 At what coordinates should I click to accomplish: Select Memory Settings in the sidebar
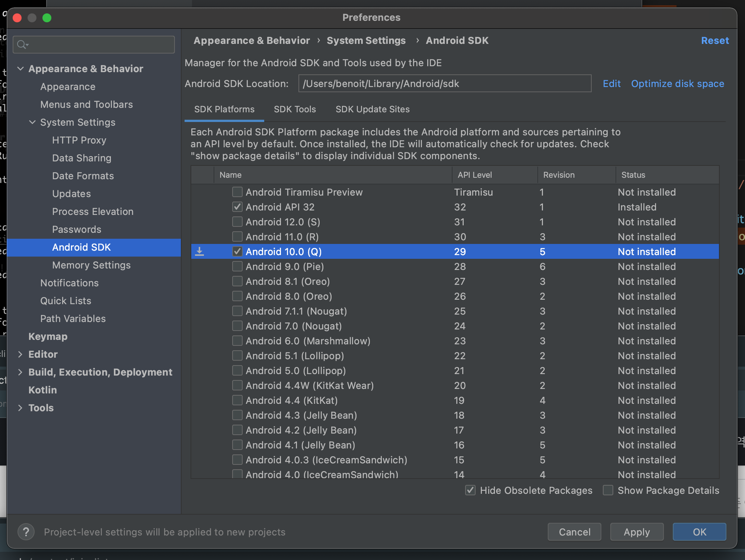tap(92, 265)
